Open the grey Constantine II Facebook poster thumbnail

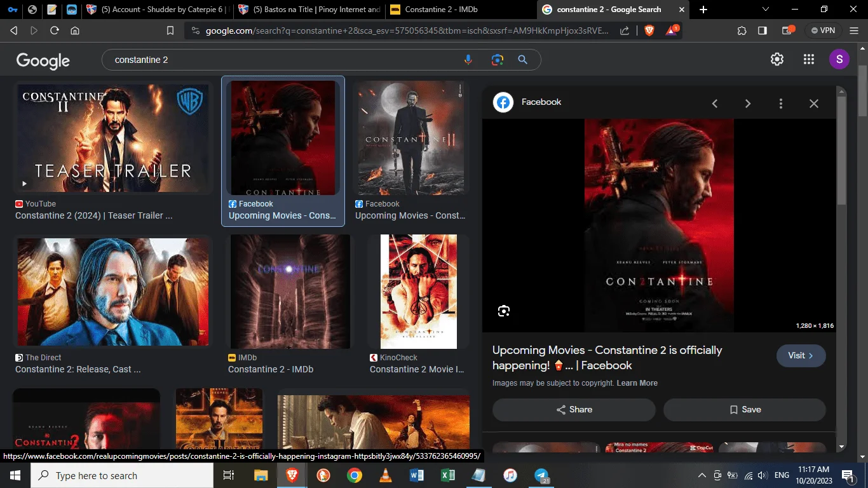[x=411, y=138]
